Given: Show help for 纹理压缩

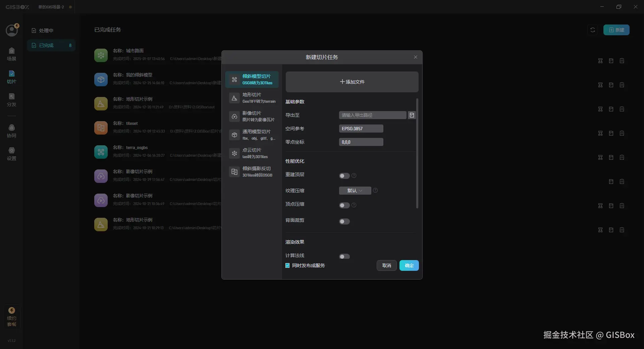Looking at the screenshot, I should pyautogui.click(x=375, y=190).
